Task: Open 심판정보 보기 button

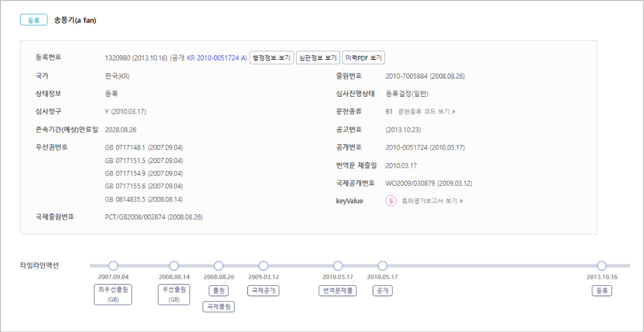Action: 318,58
